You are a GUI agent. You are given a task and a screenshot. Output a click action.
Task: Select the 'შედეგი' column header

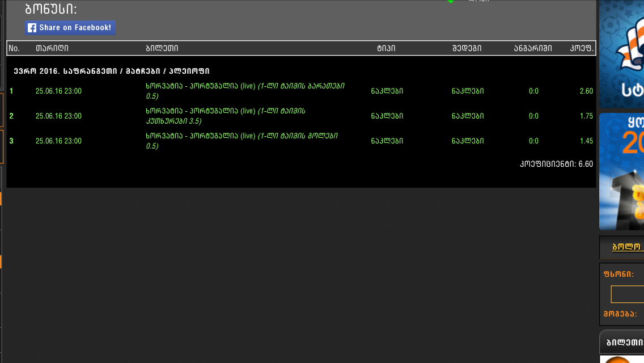tap(467, 48)
